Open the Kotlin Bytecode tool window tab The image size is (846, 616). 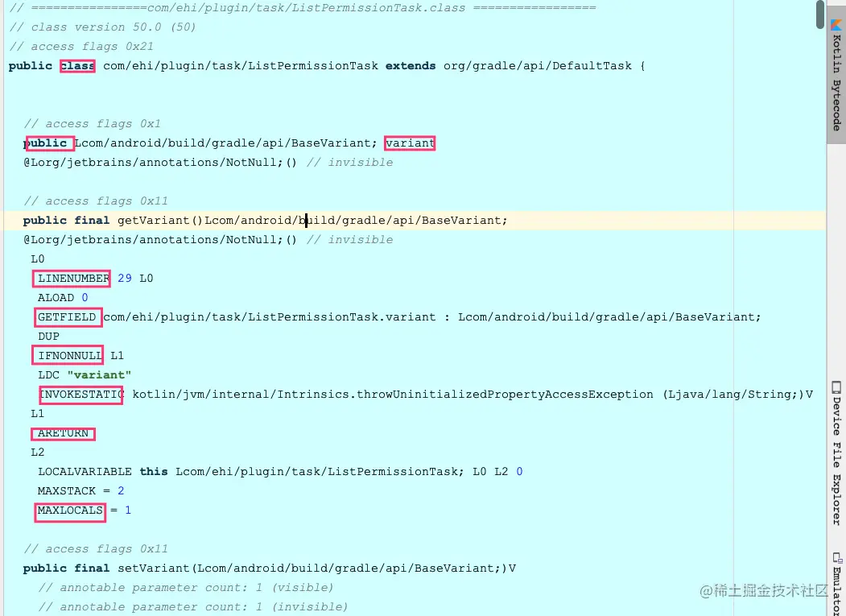pos(836,76)
